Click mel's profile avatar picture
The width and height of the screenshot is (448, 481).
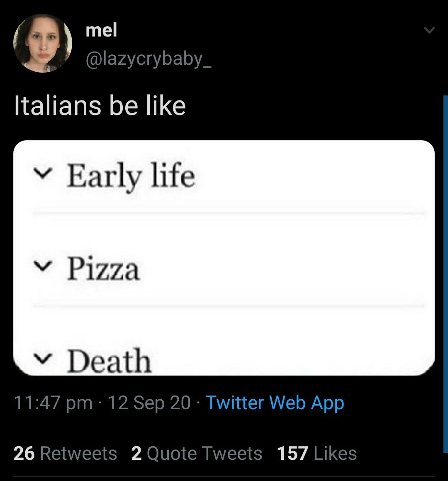(43, 43)
